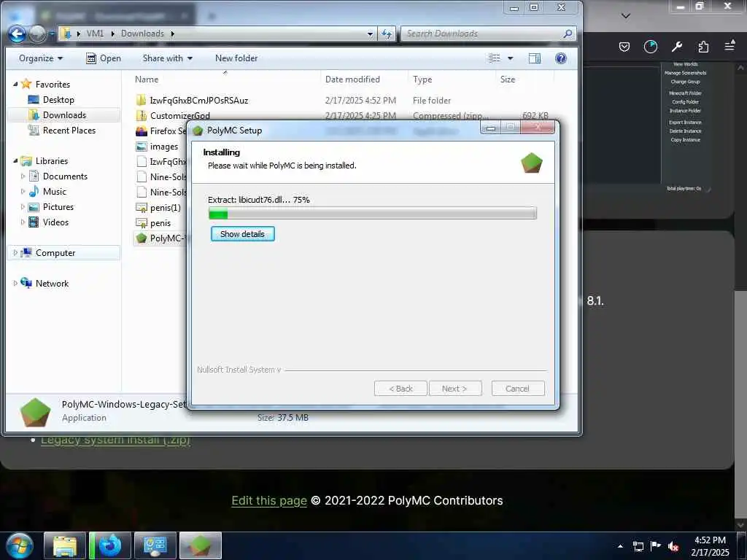The width and height of the screenshot is (747, 560).
Task: Open the Edit this page link
Action: (269, 500)
